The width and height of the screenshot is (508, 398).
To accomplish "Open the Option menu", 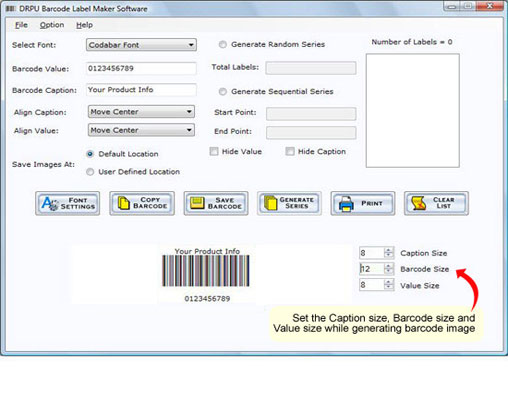I will pyautogui.click(x=52, y=25).
